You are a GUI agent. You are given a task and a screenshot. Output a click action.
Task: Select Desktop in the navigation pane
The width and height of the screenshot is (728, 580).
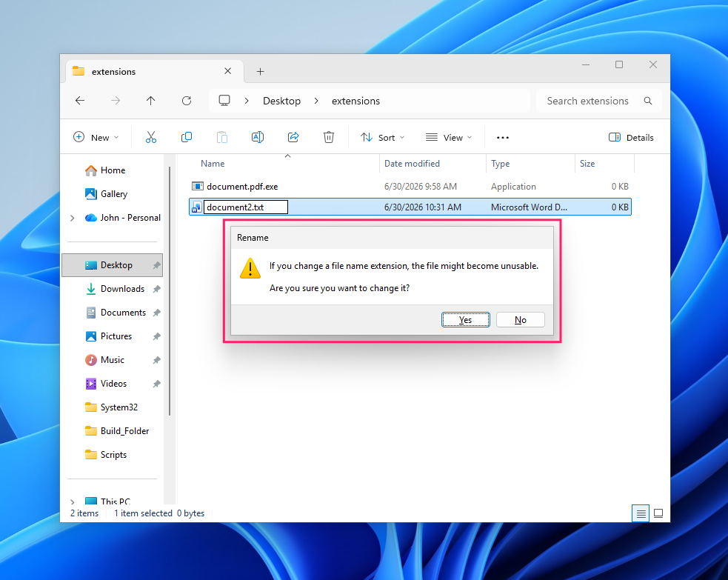113,265
